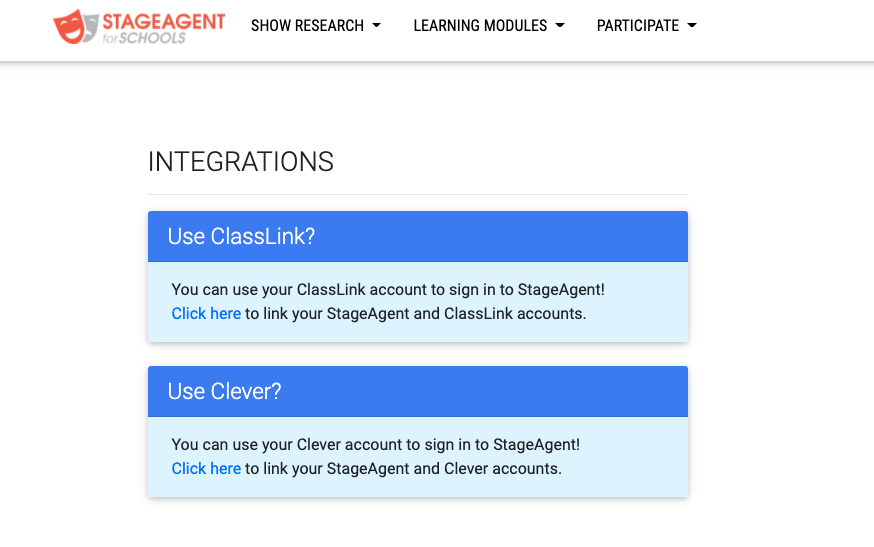Expand the Learning Modules dropdown caret
Screen dimensions: 874x547
560,26
